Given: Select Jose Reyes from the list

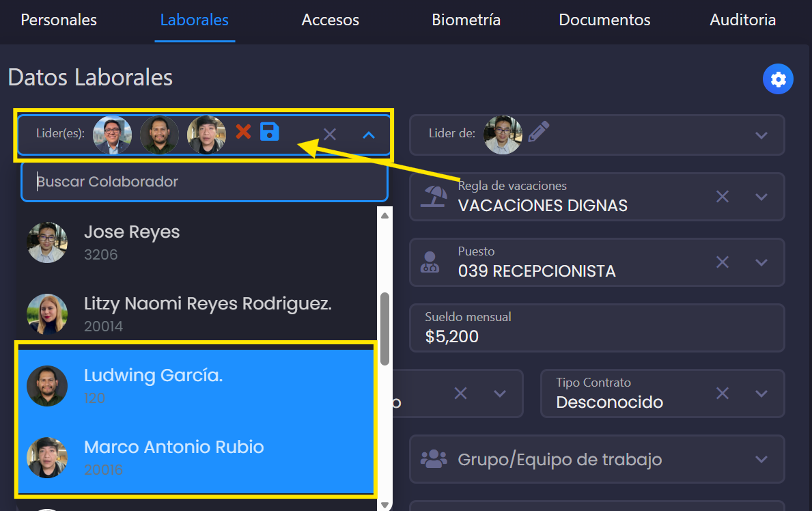Looking at the screenshot, I should [197, 243].
